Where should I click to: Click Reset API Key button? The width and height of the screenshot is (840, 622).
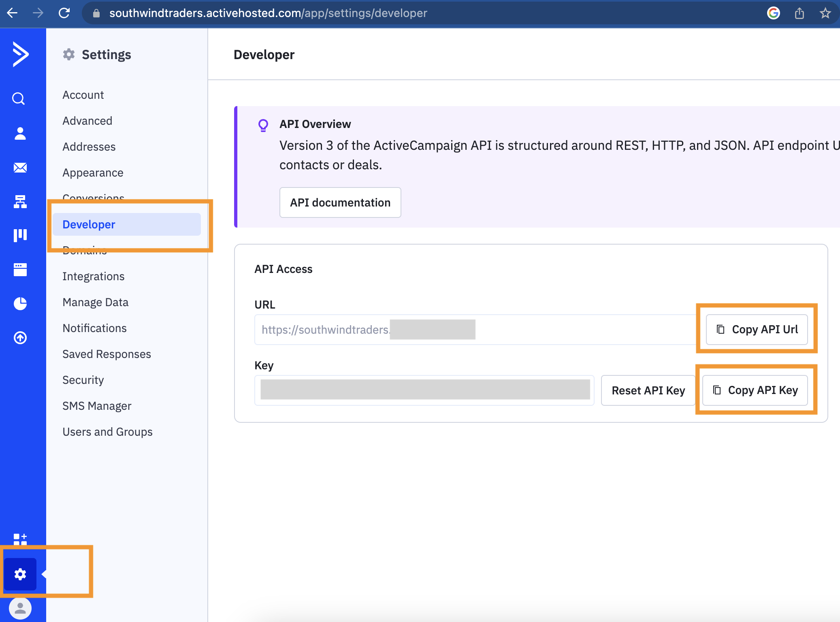pos(648,390)
